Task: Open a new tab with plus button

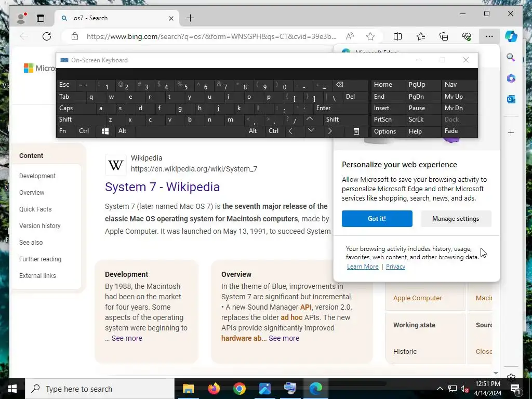Action: click(190, 18)
